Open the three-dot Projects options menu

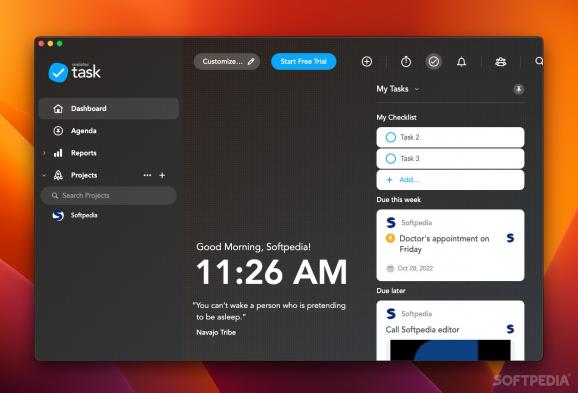tap(147, 175)
